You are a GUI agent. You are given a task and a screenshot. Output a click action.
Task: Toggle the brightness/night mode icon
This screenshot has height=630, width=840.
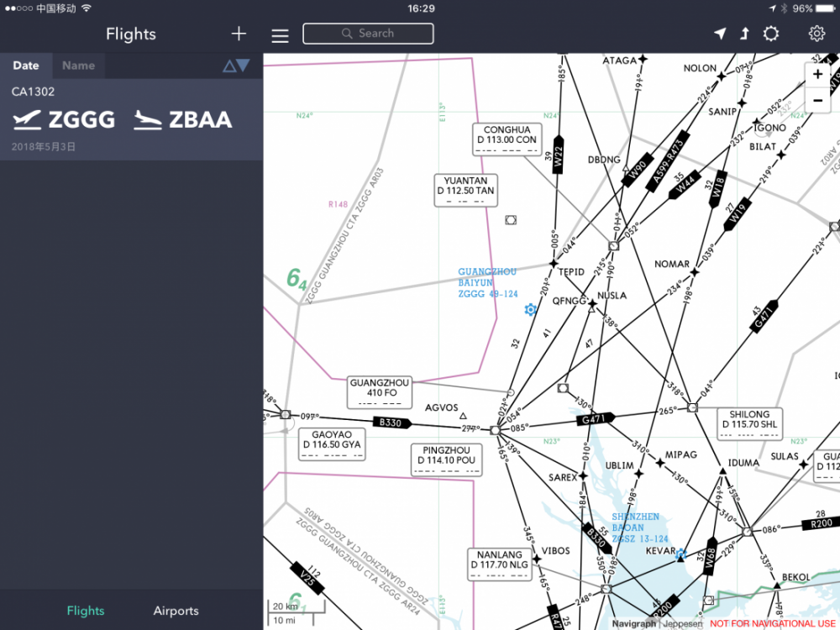point(771,34)
